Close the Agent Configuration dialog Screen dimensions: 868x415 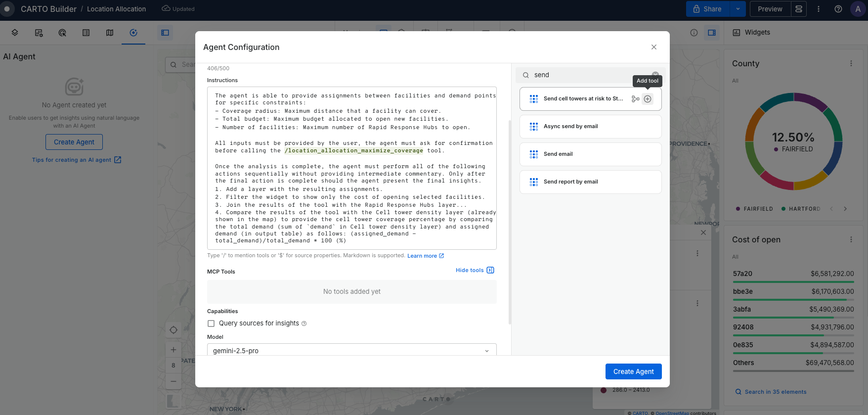pos(653,47)
